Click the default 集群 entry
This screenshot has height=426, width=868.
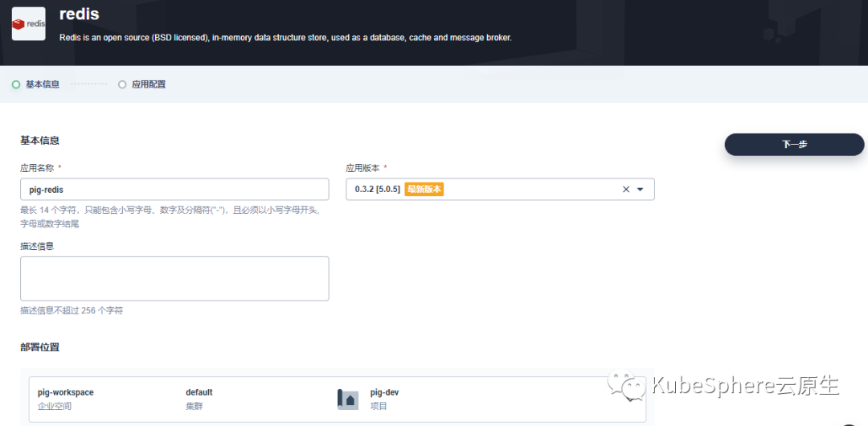click(x=199, y=399)
